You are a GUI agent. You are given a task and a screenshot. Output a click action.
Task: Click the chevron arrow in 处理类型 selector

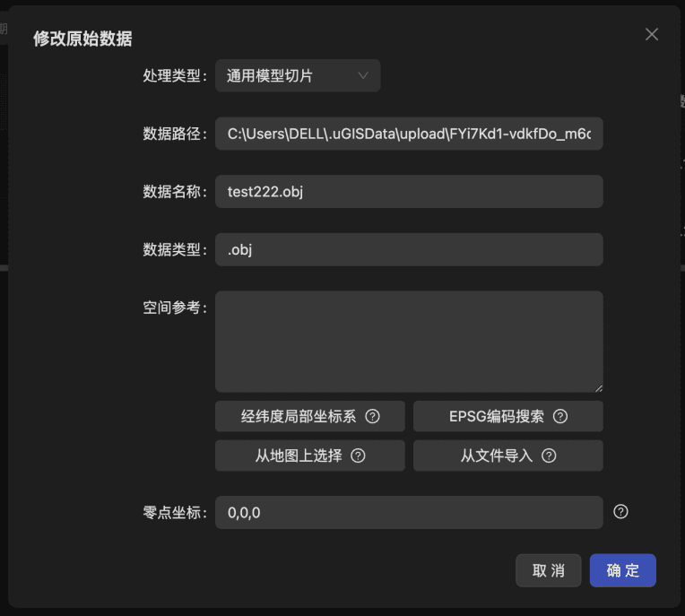tap(363, 76)
